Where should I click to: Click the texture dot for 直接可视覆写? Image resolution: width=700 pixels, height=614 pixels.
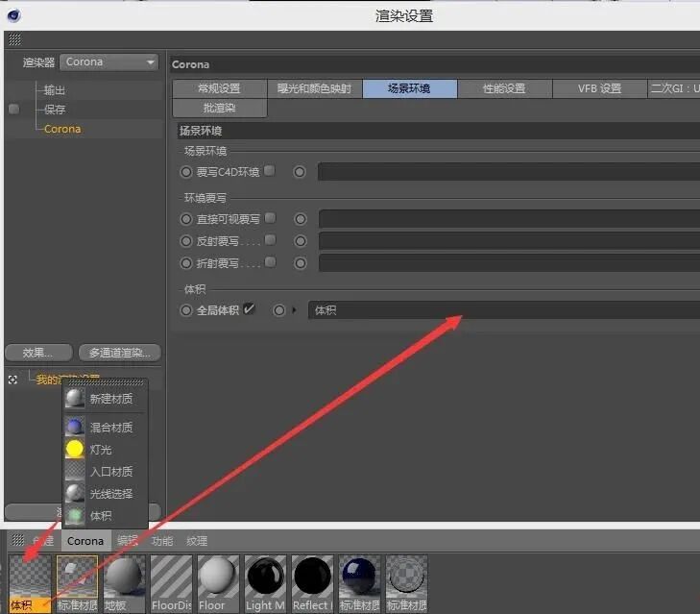point(301,219)
